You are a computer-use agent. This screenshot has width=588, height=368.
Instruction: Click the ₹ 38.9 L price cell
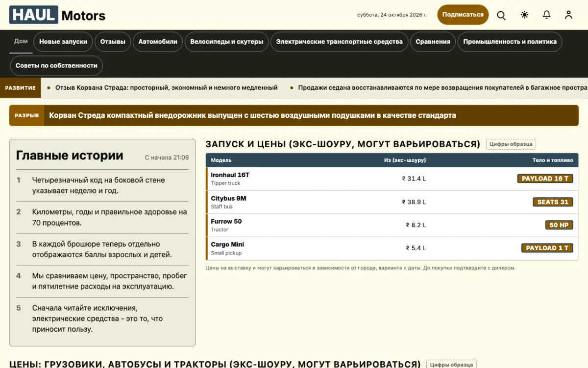pos(414,202)
